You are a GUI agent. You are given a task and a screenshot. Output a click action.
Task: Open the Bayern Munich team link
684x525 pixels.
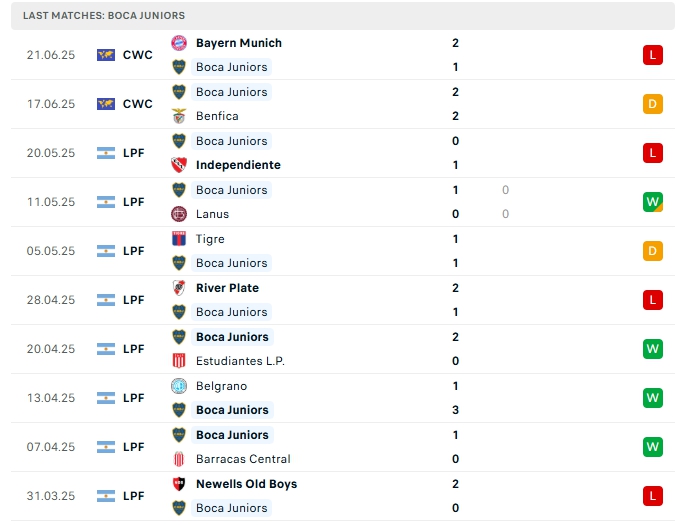(239, 43)
